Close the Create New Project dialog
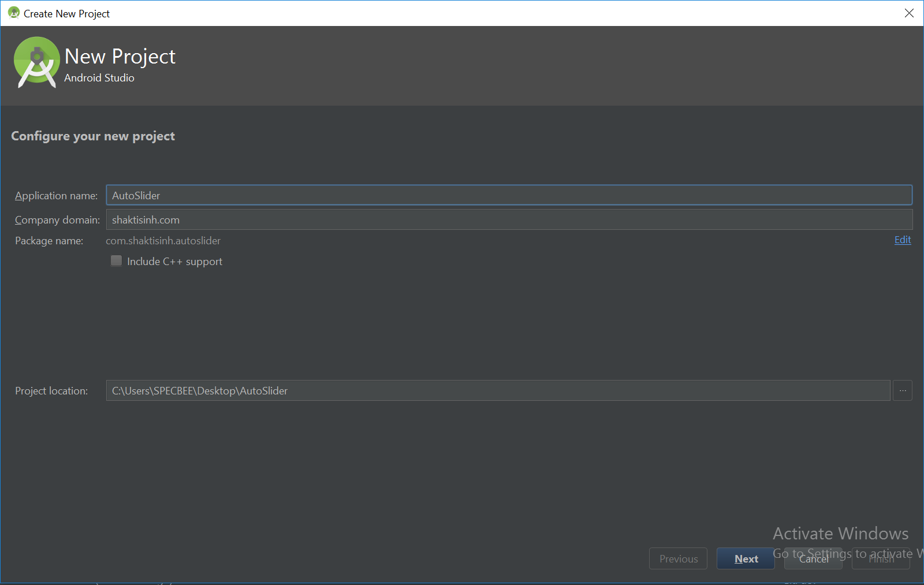 pos(909,13)
